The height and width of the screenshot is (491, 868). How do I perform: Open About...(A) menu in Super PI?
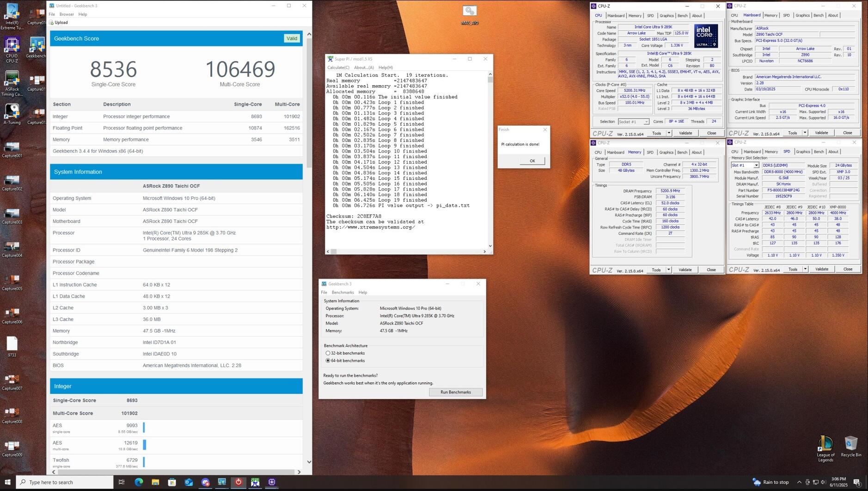point(364,68)
